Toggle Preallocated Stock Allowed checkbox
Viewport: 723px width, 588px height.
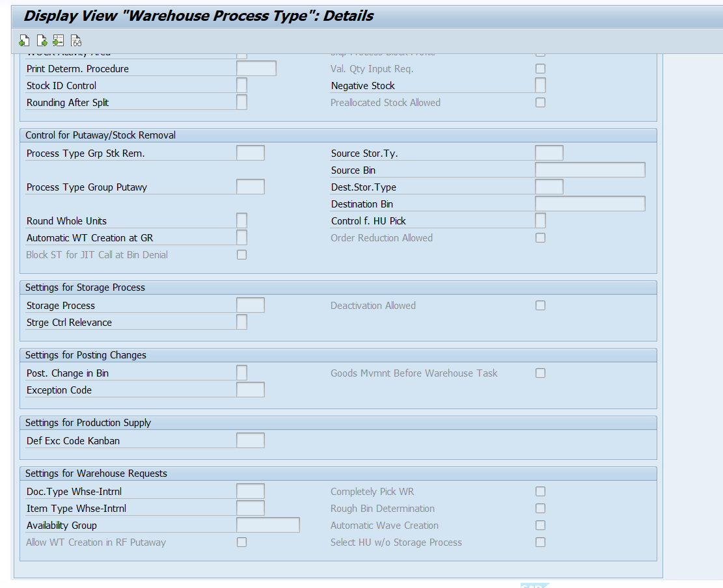[540, 102]
